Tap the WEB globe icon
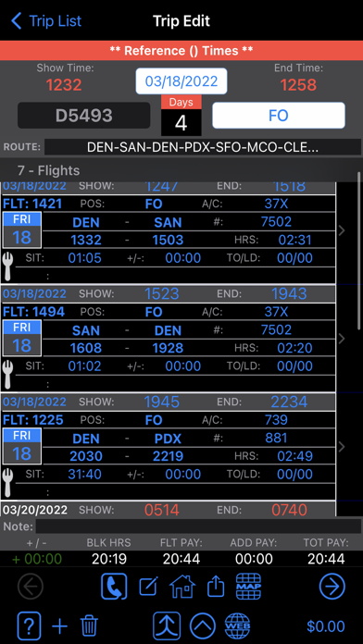This screenshot has height=644, width=363. (238, 625)
